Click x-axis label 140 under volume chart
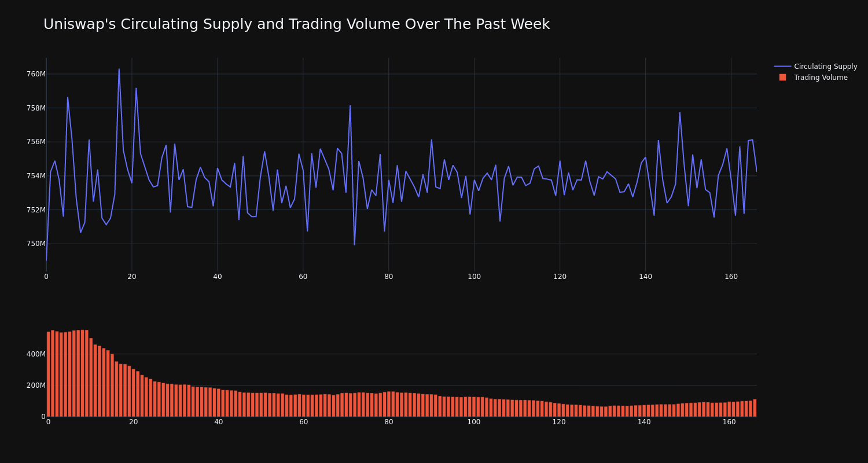The height and width of the screenshot is (463, 868). pyautogui.click(x=644, y=422)
